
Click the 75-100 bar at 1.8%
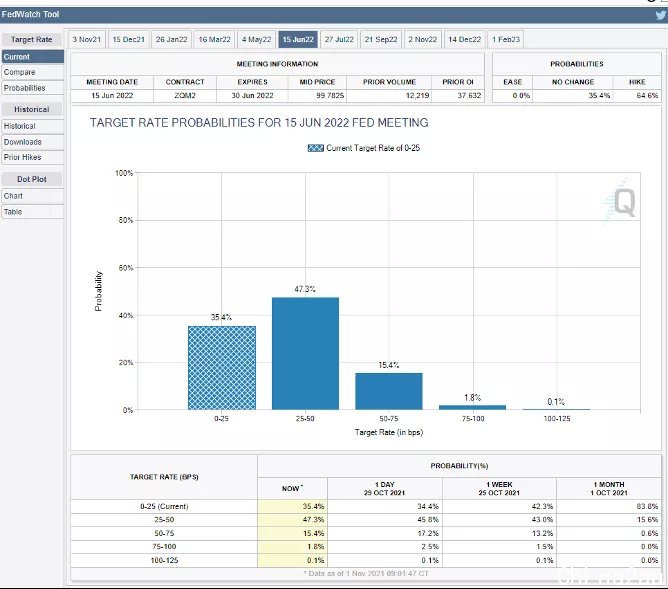[x=472, y=408]
